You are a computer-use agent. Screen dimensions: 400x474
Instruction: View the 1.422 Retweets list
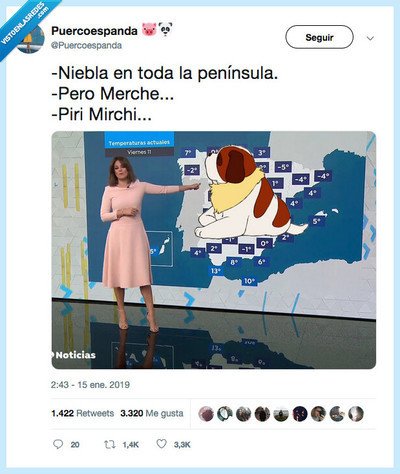click(x=82, y=413)
